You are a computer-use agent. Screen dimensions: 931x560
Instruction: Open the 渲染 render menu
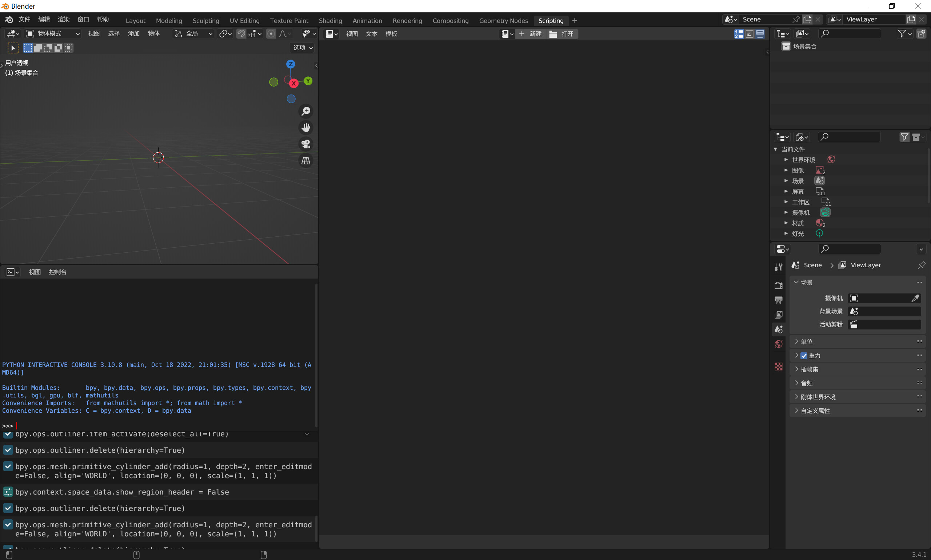click(x=63, y=19)
